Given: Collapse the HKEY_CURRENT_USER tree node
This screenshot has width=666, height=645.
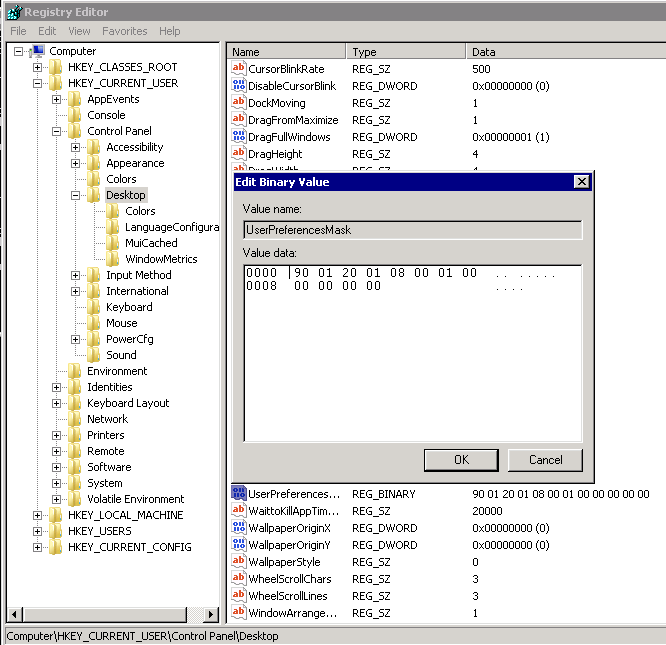Looking at the screenshot, I should point(38,83).
